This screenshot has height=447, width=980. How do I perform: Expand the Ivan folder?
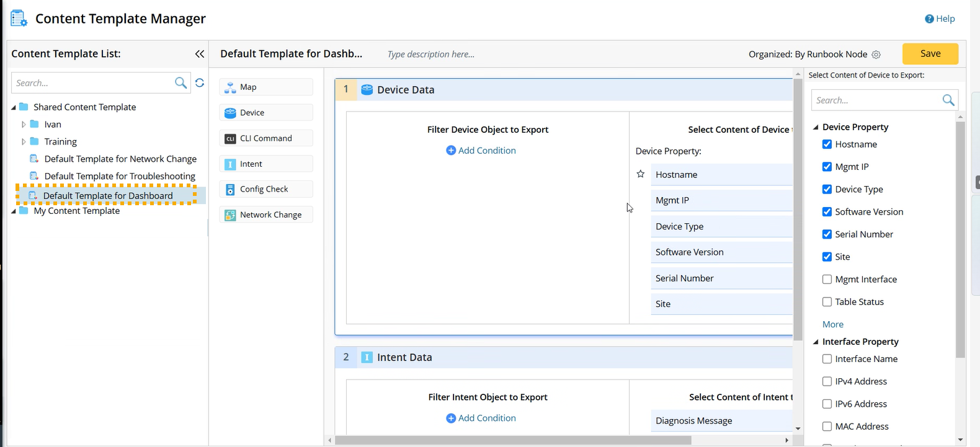(24, 125)
